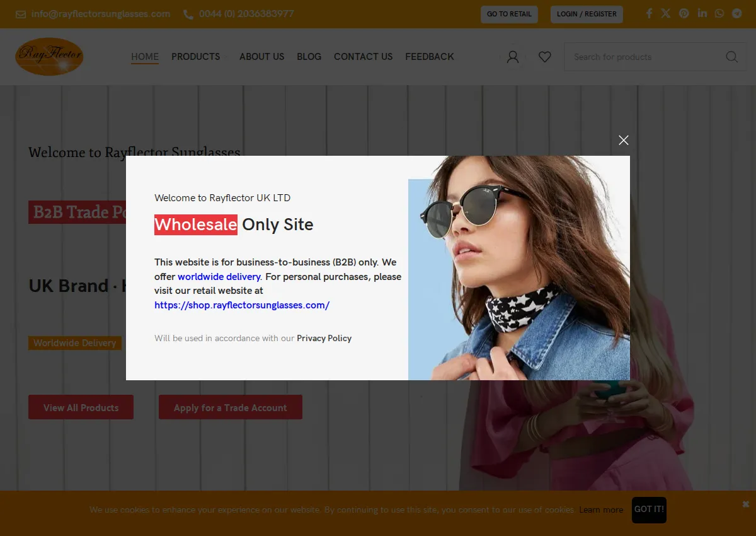This screenshot has width=756, height=536.
Task: Dismiss cookie bar with the X icon
Action: [x=746, y=504]
